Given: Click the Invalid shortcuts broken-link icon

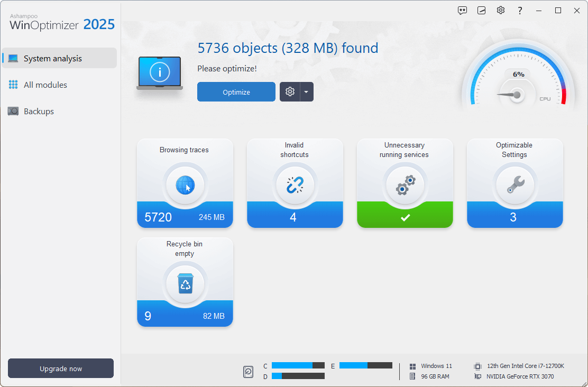Looking at the screenshot, I should pyautogui.click(x=295, y=186).
